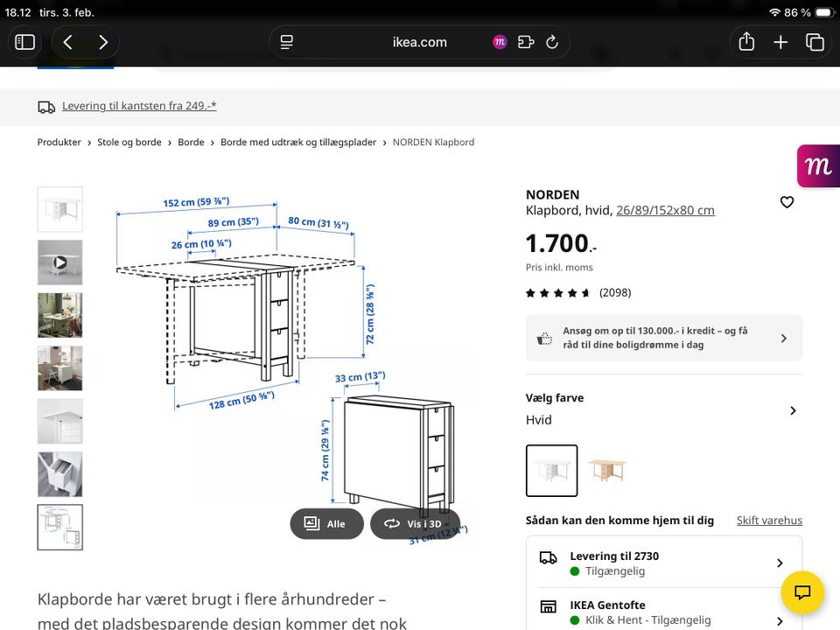Toggle the Safari sidebar

click(24, 42)
